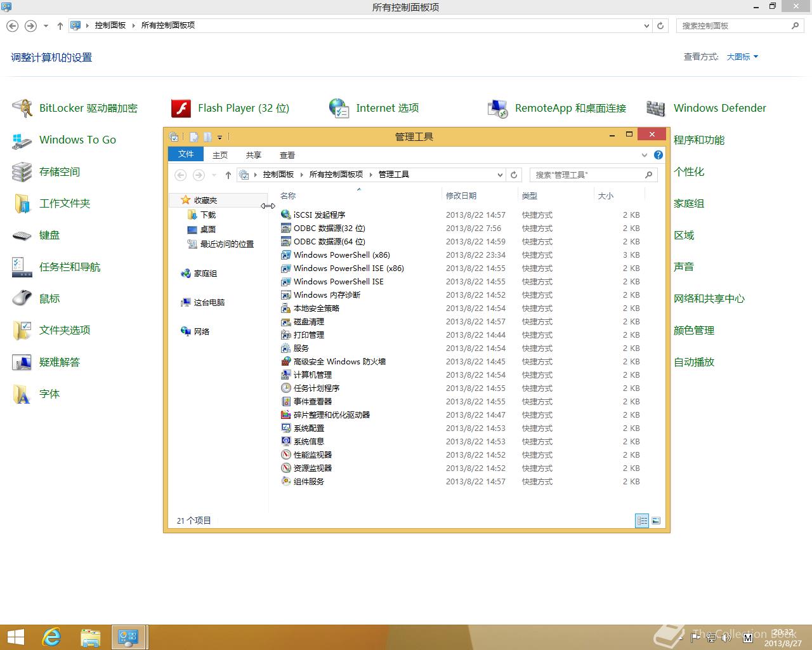This screenshot has width=812, height=650.
Task: Open 共享 ribbon tab
Action: click(x=254, y=155)
